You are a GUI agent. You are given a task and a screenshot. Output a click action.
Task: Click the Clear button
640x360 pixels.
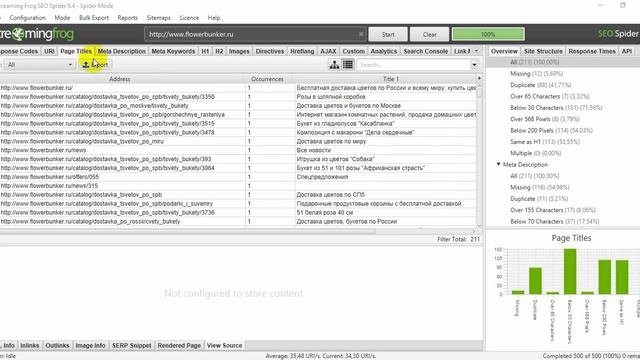(x=429, y=34)
